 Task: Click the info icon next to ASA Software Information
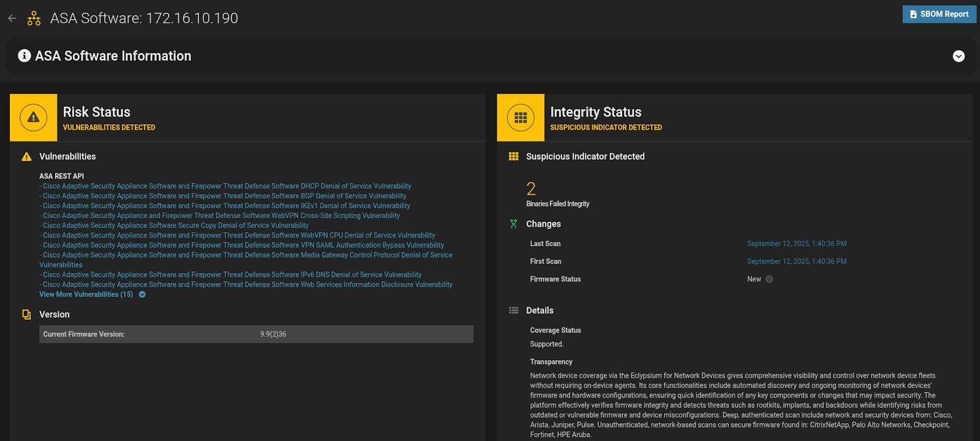(24, 56)
